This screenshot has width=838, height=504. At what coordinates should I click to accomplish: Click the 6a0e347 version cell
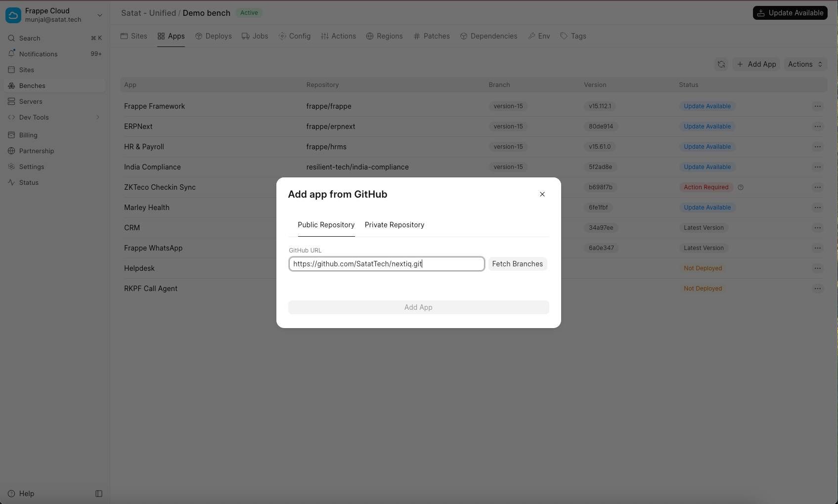(x=601, y=248)
